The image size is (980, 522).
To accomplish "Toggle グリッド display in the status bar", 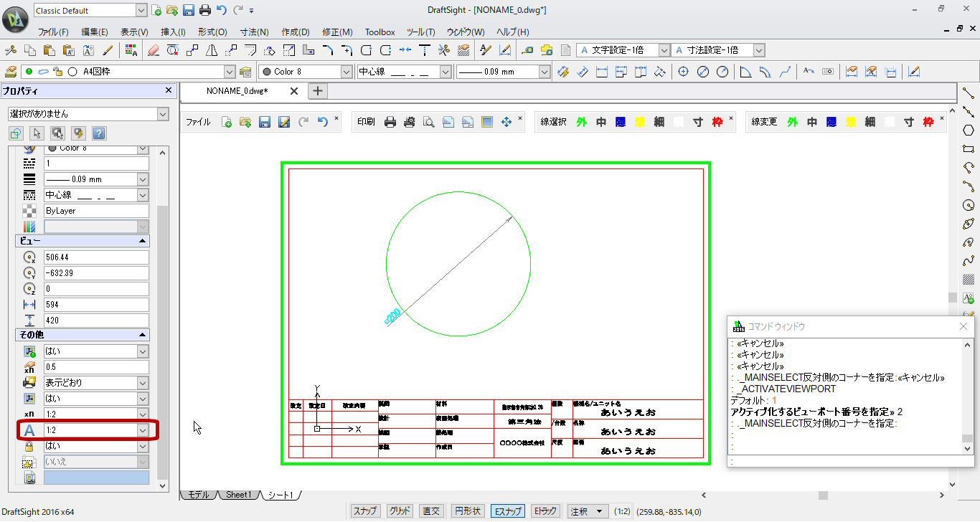I will [399, 511].
